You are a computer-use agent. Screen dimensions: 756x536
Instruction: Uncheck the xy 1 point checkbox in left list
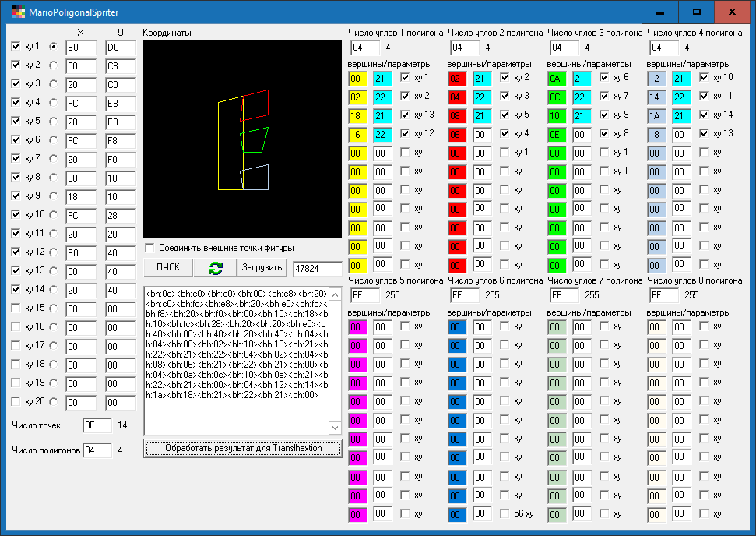tap(16, 46)
